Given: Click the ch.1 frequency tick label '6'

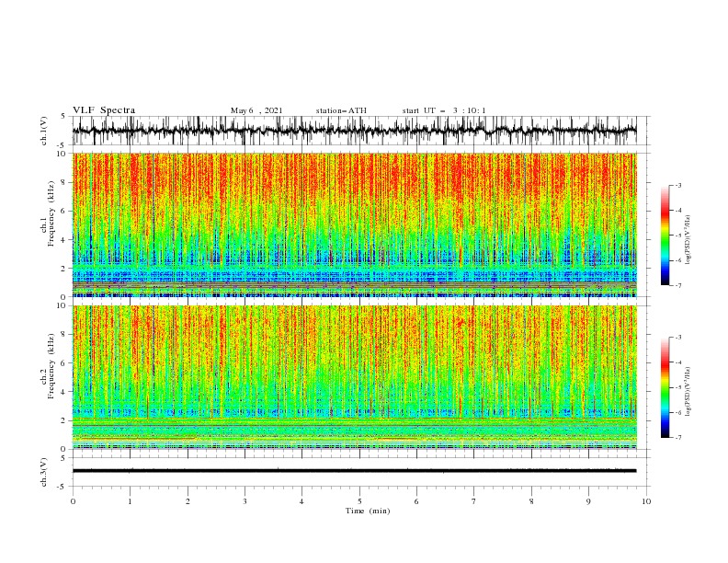Looking at the screenshot, I should (64, 211).
